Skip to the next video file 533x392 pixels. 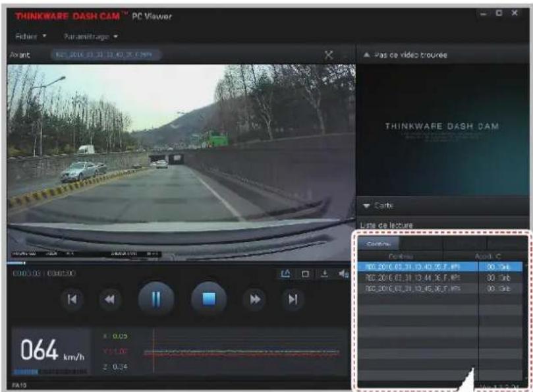pyautogui.click(x=293, y=300)
